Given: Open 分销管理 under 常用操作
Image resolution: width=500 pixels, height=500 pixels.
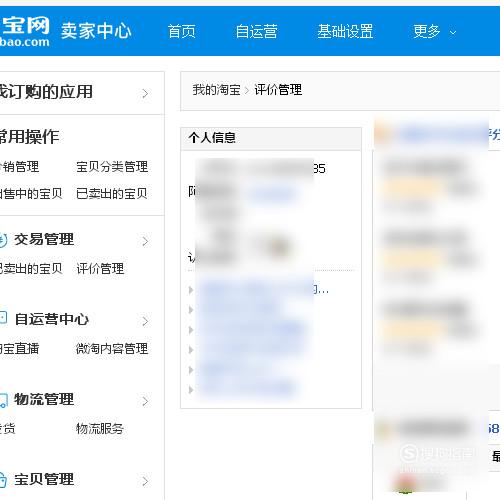Looking at the screenshot, I should pyautogui.click(x=19, y=167).
